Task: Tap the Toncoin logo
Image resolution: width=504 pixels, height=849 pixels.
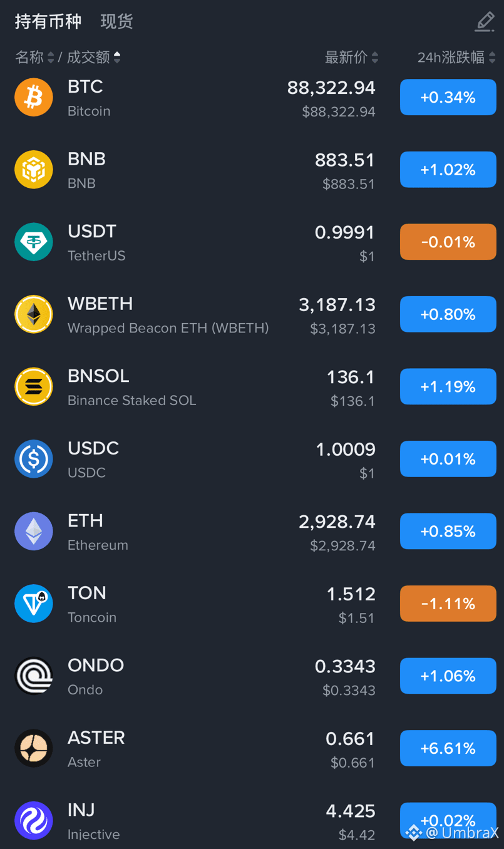Action: pyautogui.click(x=34, y=604)
